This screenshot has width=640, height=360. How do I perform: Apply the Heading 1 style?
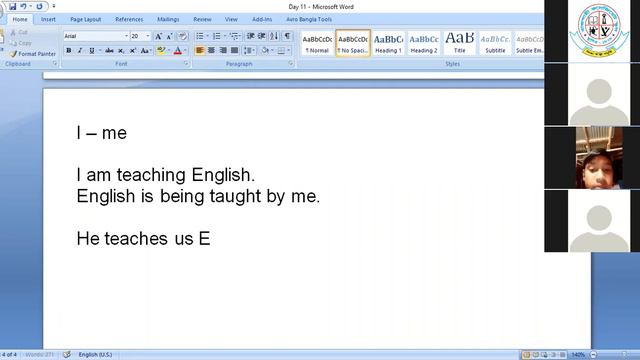[x=388, y=43]
